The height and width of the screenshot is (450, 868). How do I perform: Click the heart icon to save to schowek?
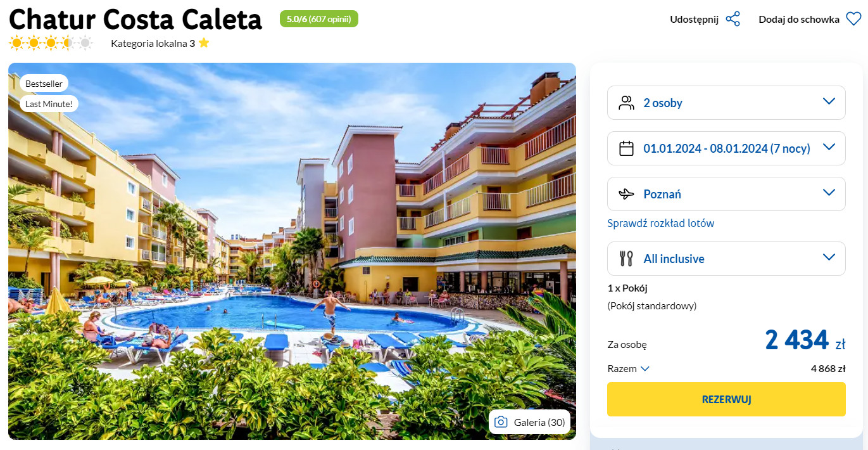tap(853, 19)
